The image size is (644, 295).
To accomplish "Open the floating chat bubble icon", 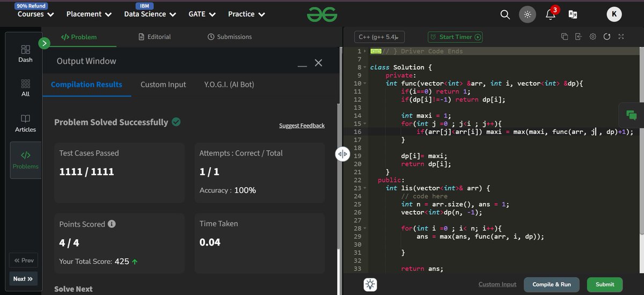I will tap(631, 114).
